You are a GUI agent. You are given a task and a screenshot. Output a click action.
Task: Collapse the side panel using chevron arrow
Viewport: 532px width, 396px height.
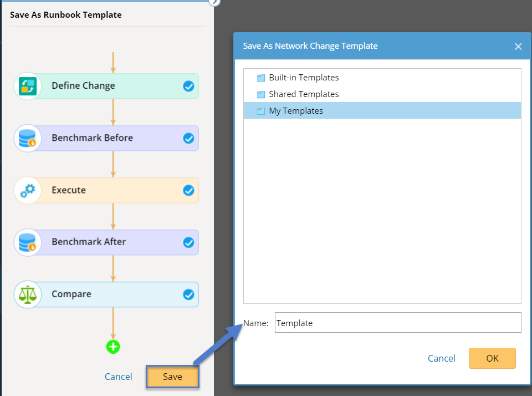tap(214, 2)
